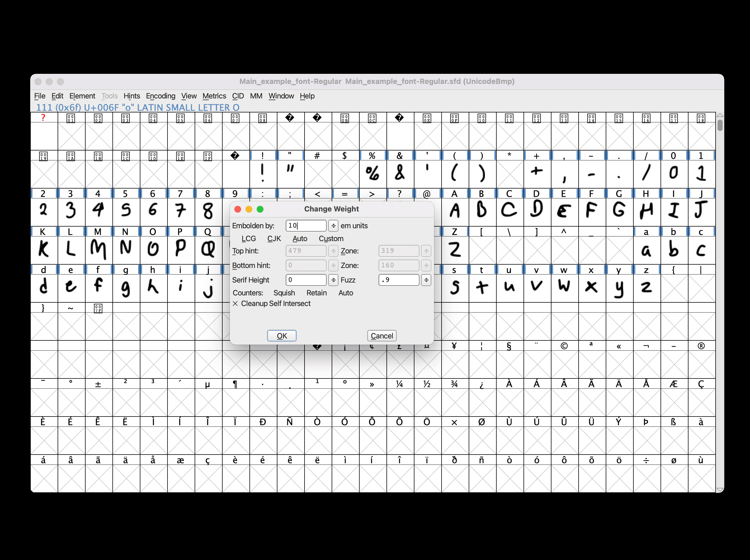Viewport: 750px width, 560px height.
Task: Open the View menu
Action: (x=189, y=96)
